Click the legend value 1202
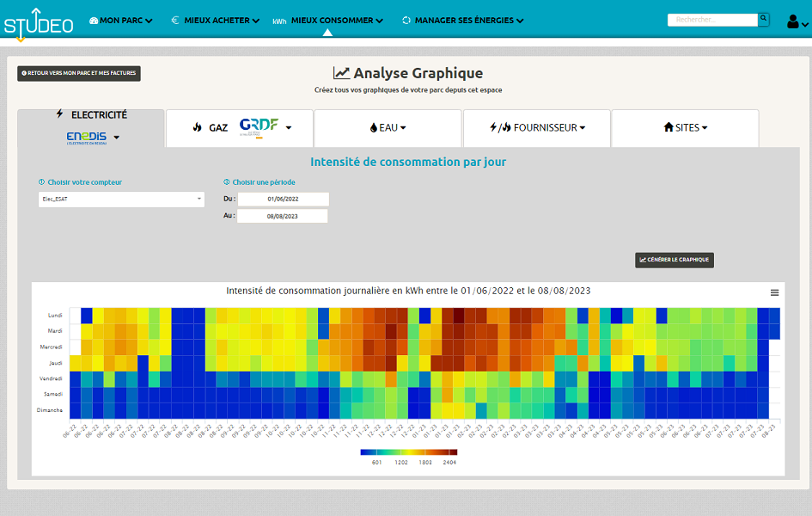 click(401, 462)
